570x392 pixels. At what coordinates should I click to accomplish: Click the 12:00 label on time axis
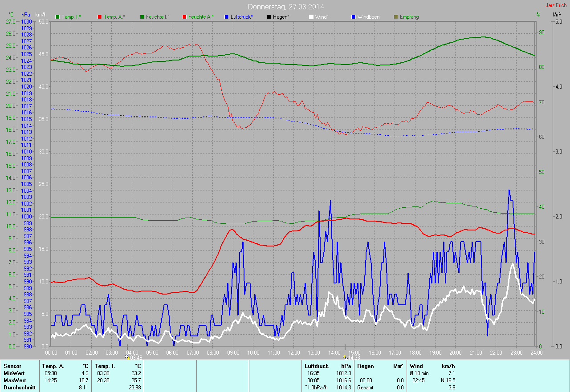pos(294,353)
